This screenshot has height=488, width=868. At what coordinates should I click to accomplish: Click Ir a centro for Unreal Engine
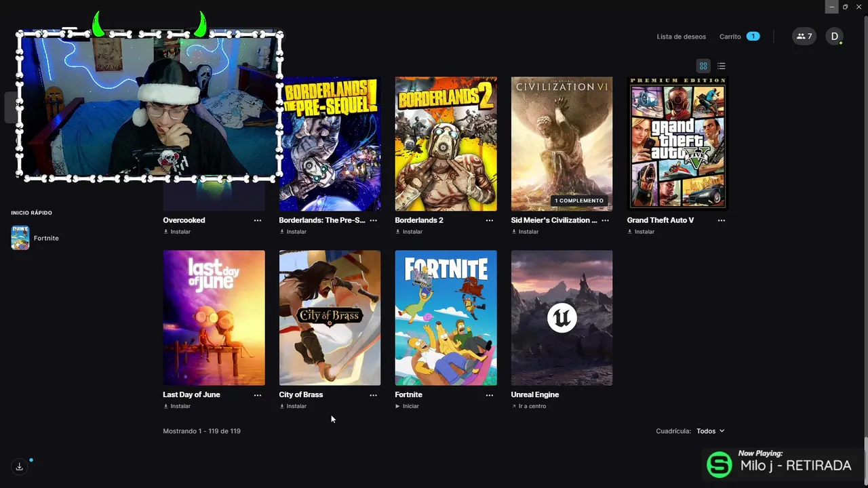(x=529, y=406)
